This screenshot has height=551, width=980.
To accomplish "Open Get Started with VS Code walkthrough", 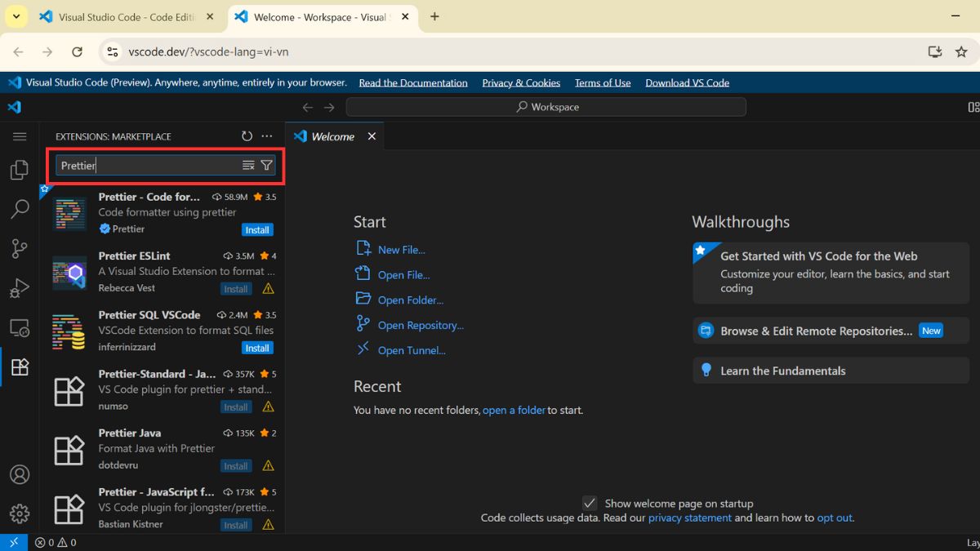I will 831,272.
